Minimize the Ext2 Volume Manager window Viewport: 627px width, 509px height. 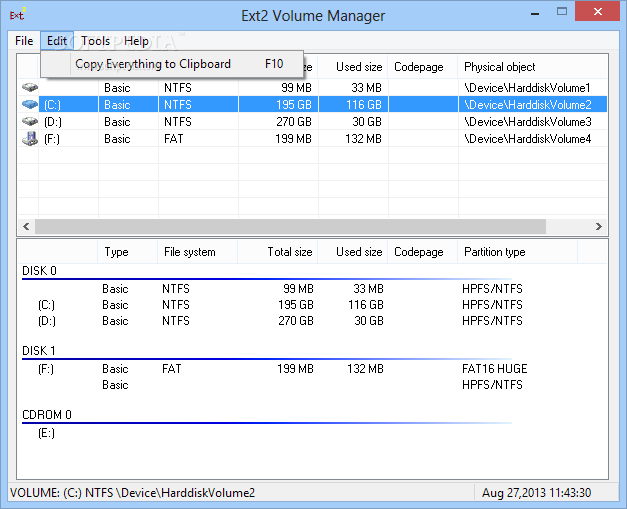pos(535,14)
